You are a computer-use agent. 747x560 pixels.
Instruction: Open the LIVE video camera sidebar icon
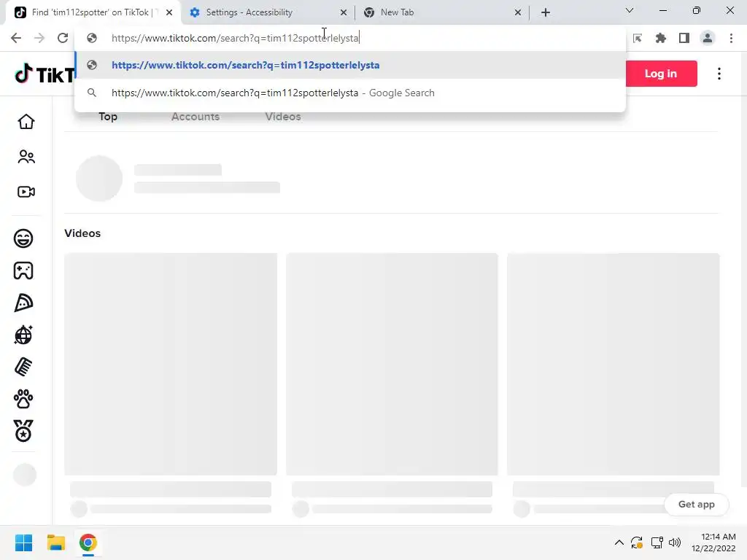tap(26, 192)
